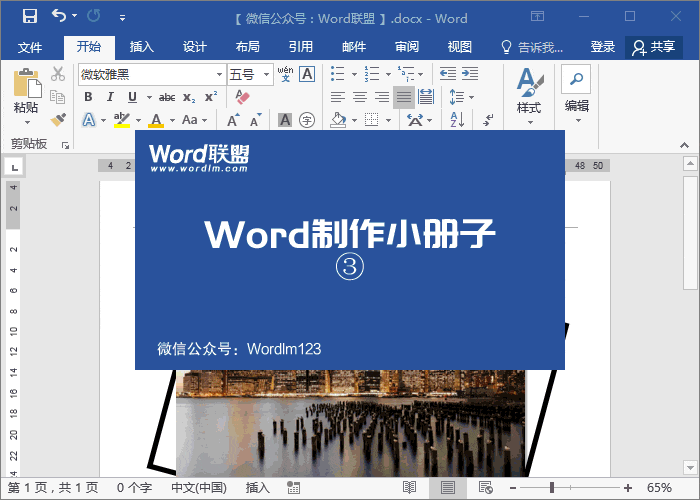Open the 视图 (View) tab
The image size is (700, 500).
459,46
